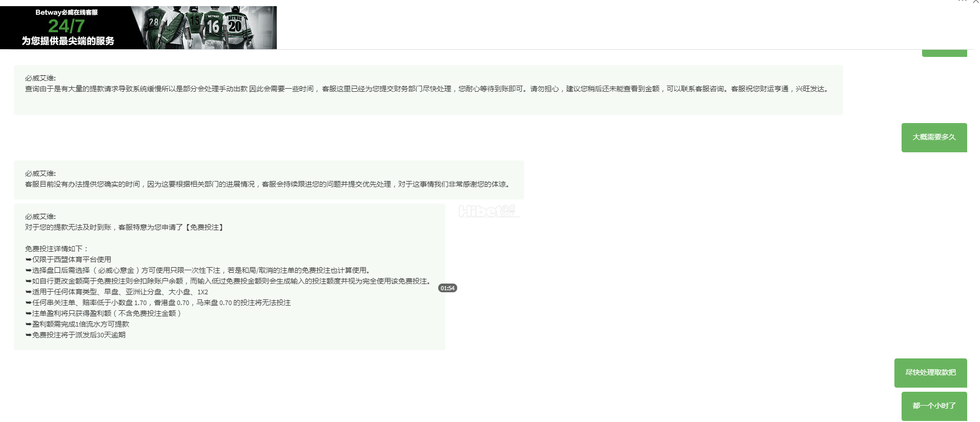Viewport: 980px width, 422px height.
Task: Click the line '盈利额需完成1倍流水方可提款'
Action: 80,324
